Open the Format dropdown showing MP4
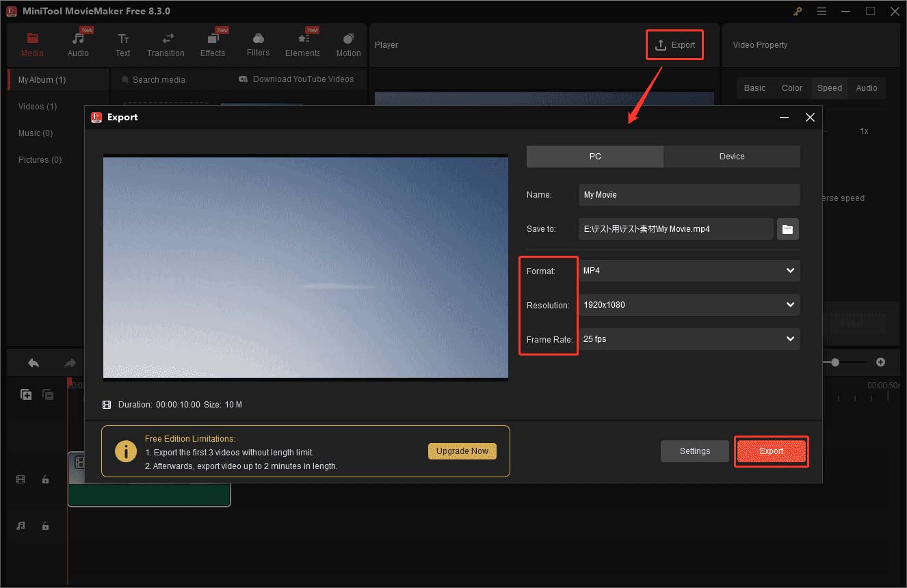907x588 pixels. 689,271
